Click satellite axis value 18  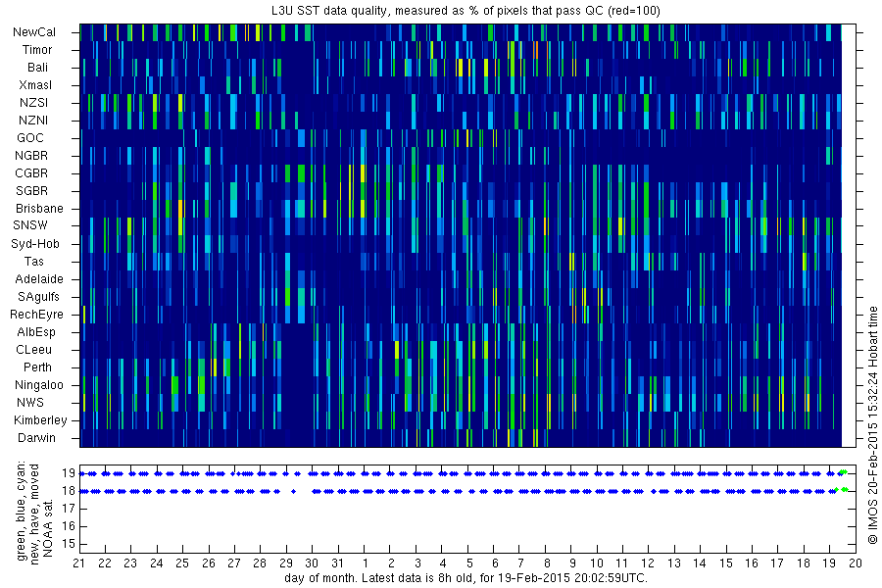click(x=69, y=491)
